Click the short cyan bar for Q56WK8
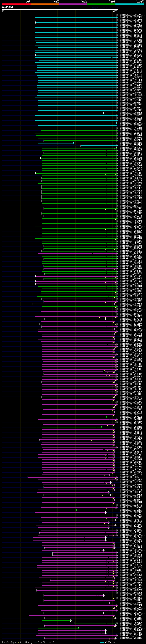Screen dimensions: 146x644 click(70, 113)
